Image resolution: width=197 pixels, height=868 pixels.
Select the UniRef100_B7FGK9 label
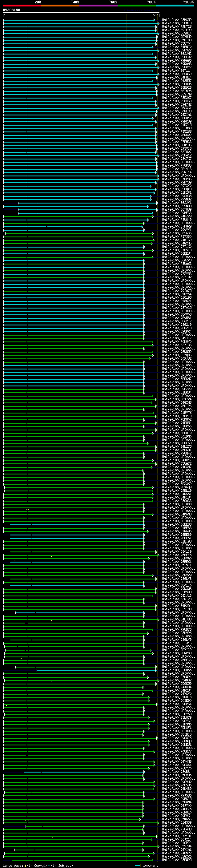coord(177,226)
